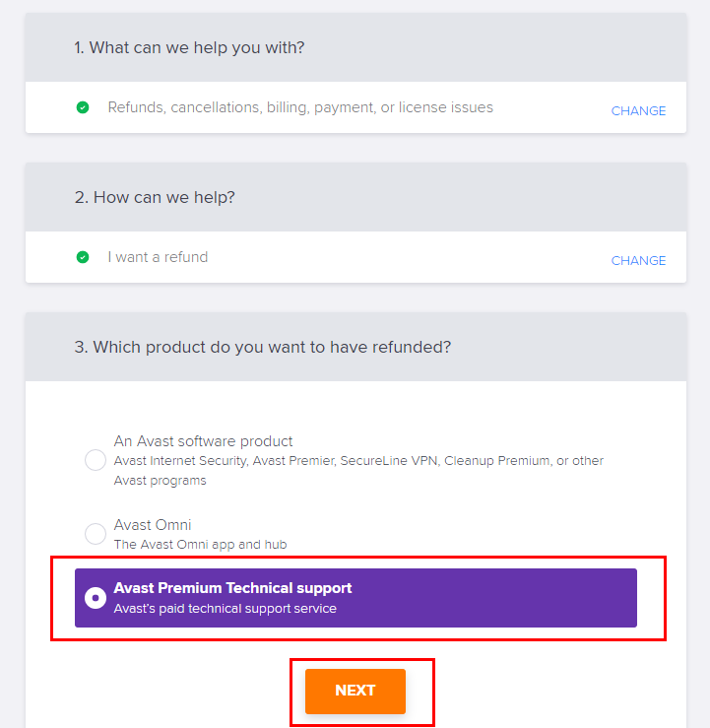Image resolution: width=710 pixels, height=728 pixels.
Task: Click the Which product do you want refunded header
Action: click(263, 348)
